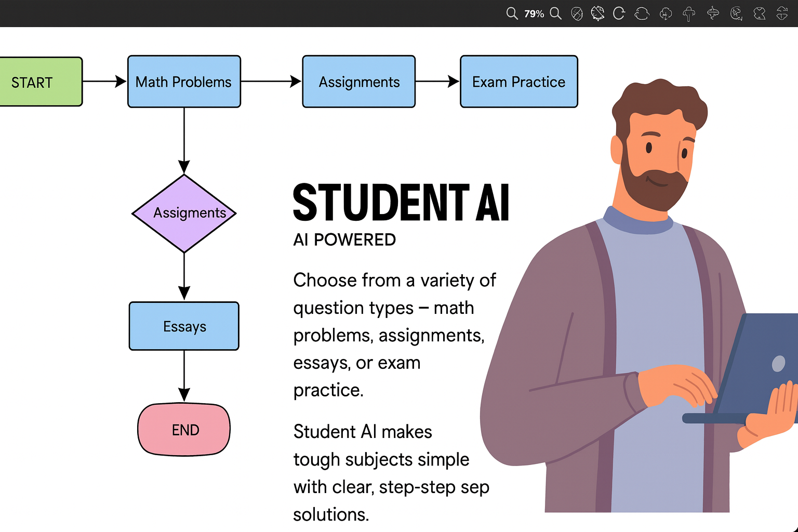Click the X-shaped icon second from the toolbar's right end
The height and width of the screenshot is (532, 798).
[760, 14]
